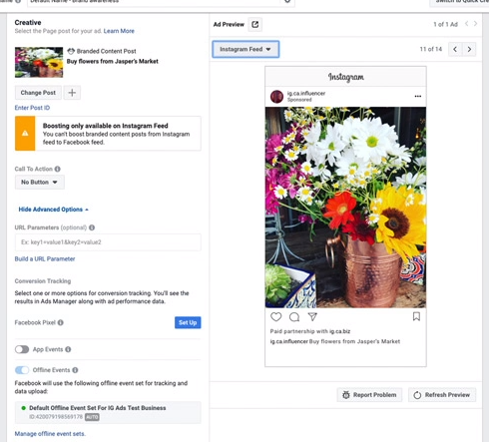
Task: Click the Buy flowers from Jasper's Market post title
Action: [112, 61]
